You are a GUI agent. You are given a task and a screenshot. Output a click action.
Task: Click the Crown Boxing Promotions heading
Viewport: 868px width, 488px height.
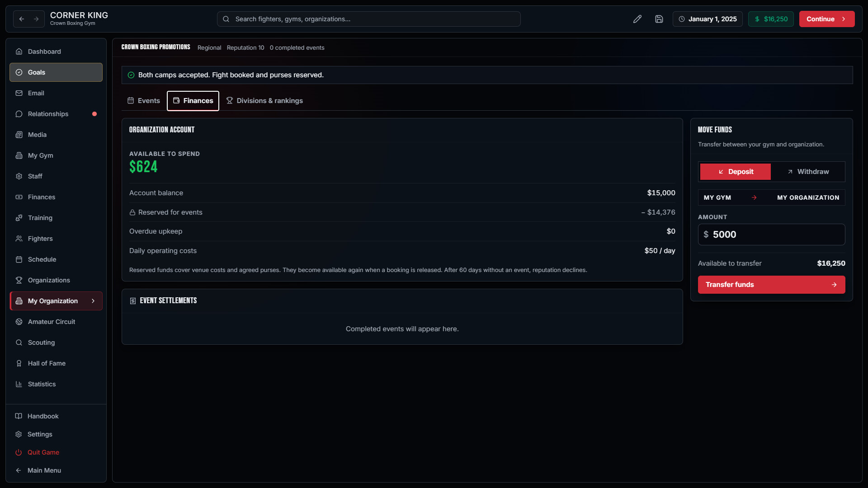tap(156, 47)
